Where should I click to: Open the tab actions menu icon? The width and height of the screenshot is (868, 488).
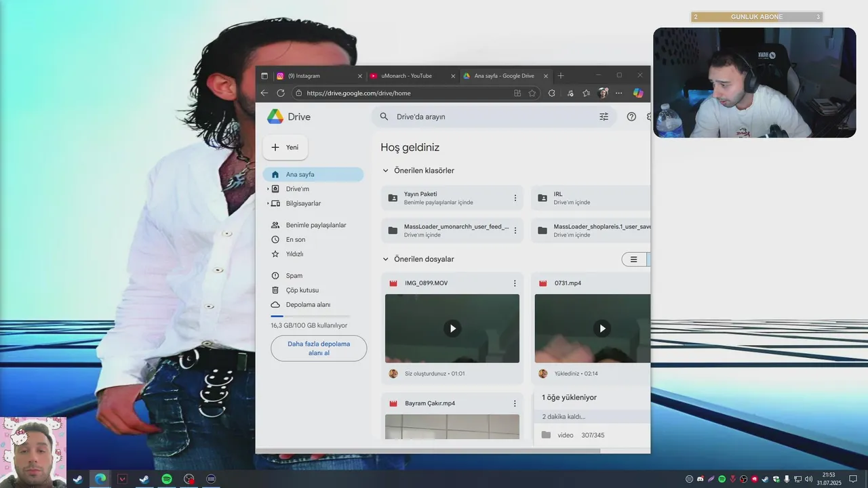(264, 76)
